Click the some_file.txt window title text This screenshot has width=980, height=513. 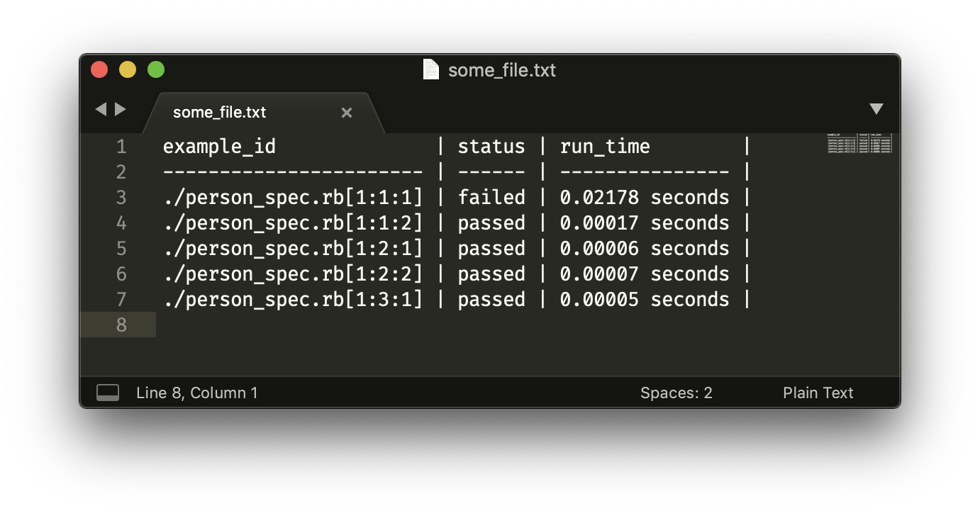click(502, 70)
